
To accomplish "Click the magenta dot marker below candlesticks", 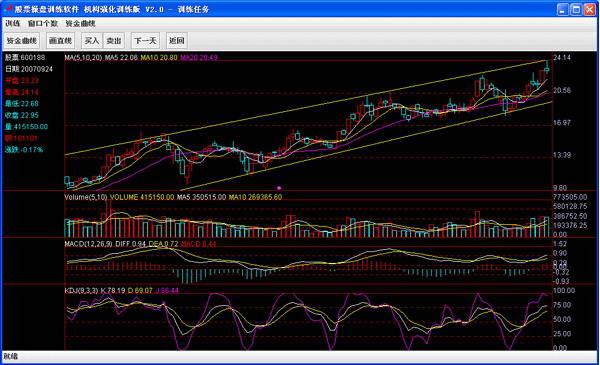I will (x=279, y=188).
